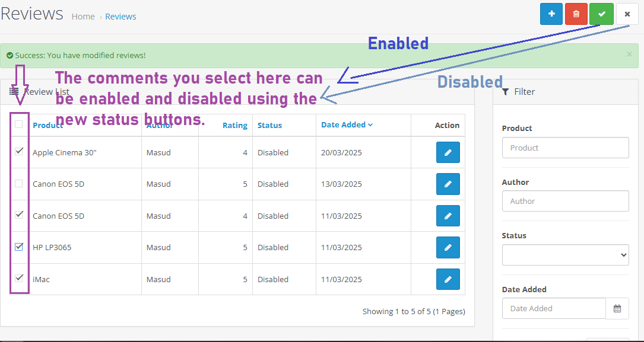Click the Product filter input field
Image resolution: width=644 pixels, height=342 pixels.
tap(565, 148)
